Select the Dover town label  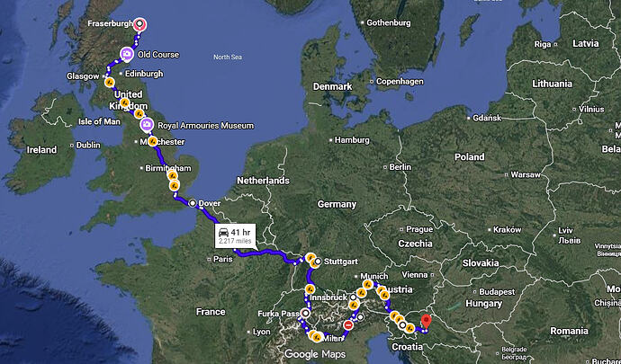[209, 203]
